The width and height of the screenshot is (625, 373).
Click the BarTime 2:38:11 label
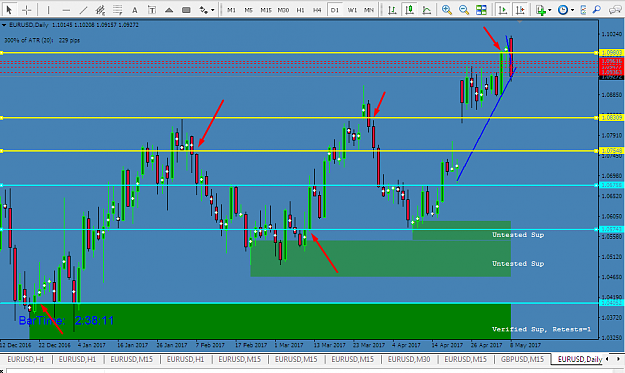[66, 320]
